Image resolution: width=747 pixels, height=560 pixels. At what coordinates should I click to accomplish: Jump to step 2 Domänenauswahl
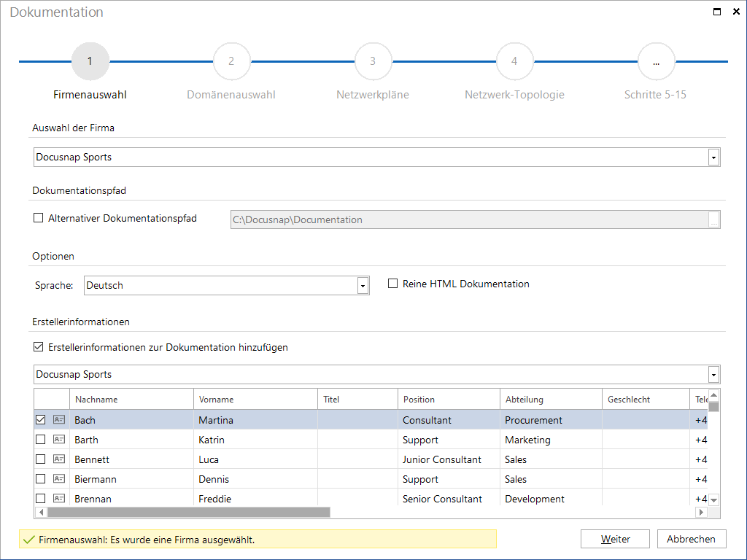tap(231, 61)
